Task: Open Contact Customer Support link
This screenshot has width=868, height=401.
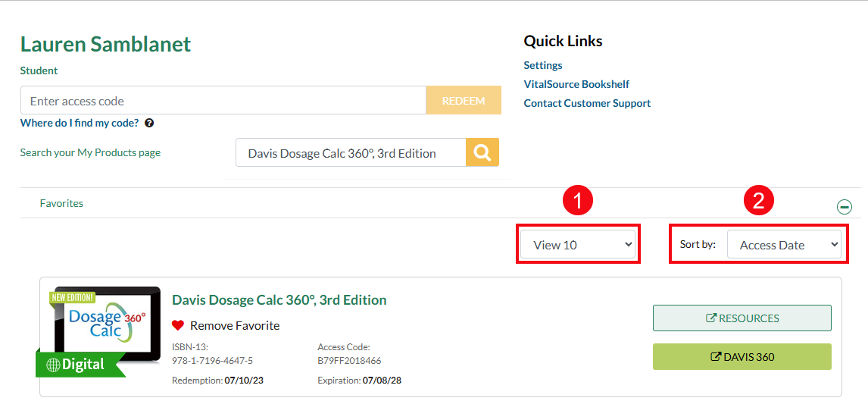Action: click(x=587, y=103)
